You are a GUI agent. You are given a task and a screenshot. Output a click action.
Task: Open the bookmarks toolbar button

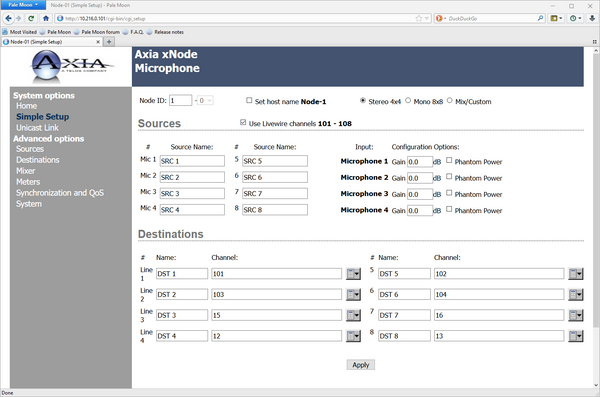pyautogui.click(x=556, y=18)
